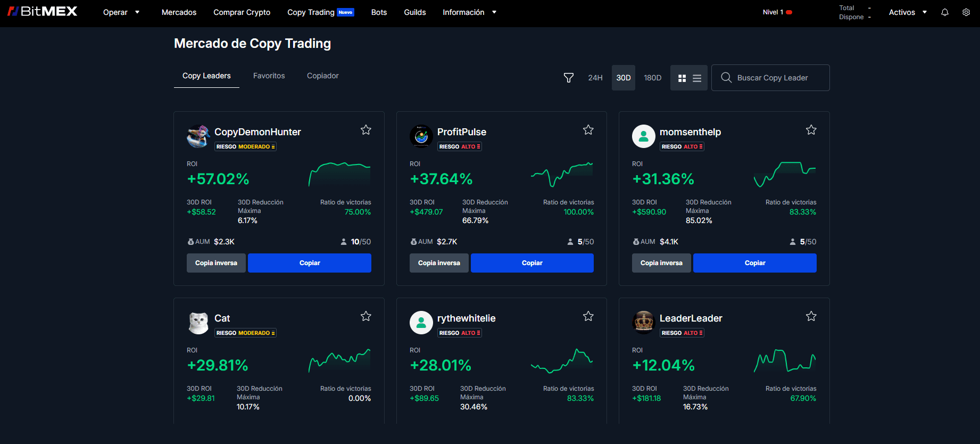Open Copy Trading menu item
Image resolution: width=980 pixels, height=444 pixels.
point(320,12)
